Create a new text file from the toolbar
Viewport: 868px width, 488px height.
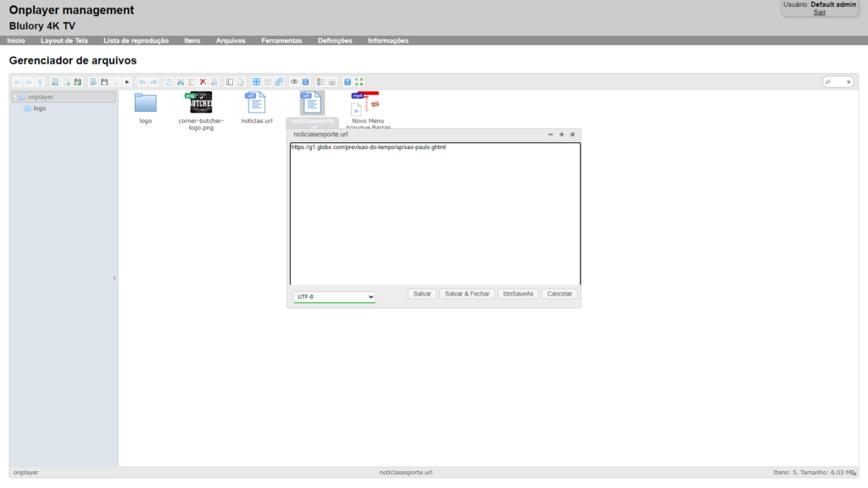pos(66,82)
